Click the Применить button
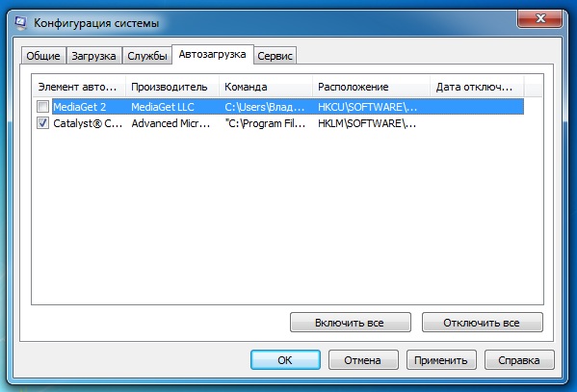The width and height of the screenshot is (577, 392). 441,360
